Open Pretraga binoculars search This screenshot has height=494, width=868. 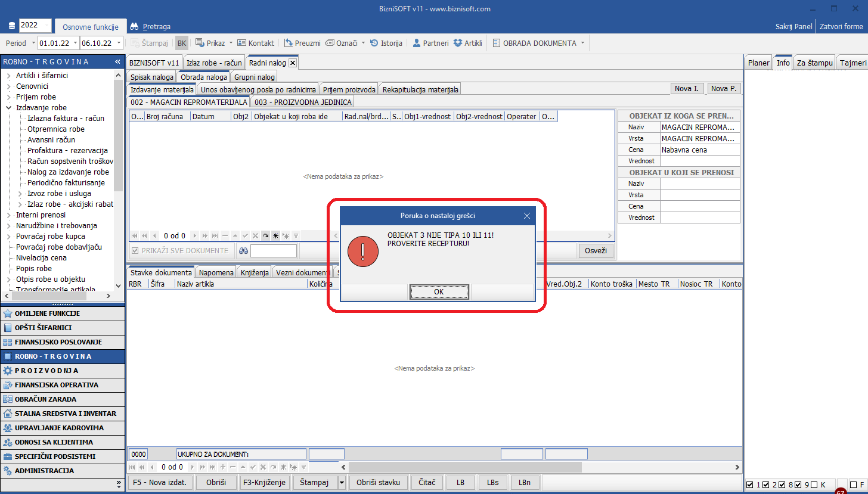click(135, 27)
